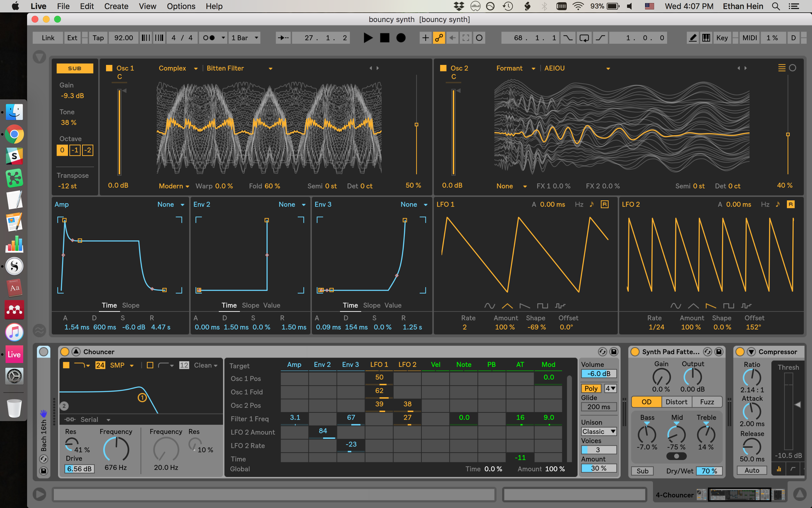Viewport: 812px width, 508px height.
Task: Save Synth Pad Fattener preset disk icon
Action: pyautogui.click(x=719, y=352)
